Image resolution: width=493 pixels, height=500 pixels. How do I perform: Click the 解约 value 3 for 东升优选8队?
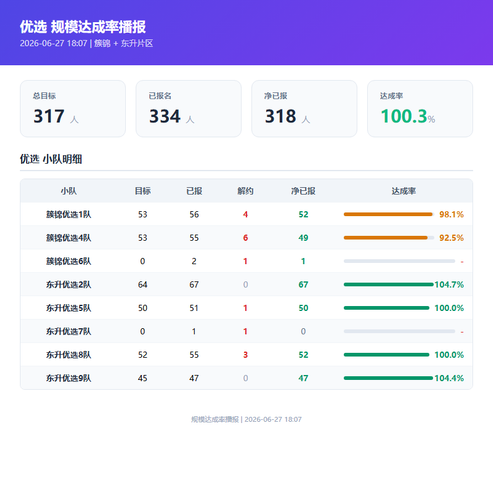click(x=245, y=355)
